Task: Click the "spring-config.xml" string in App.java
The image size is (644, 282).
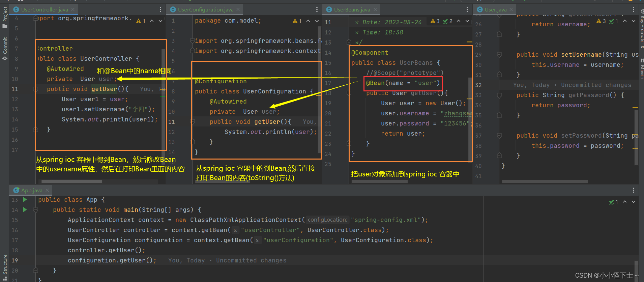Action: tap(386, 220)
